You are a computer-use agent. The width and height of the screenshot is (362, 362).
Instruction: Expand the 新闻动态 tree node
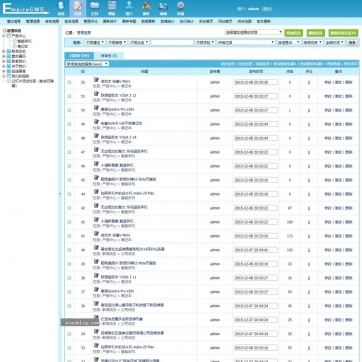click(x=4, y=51)
